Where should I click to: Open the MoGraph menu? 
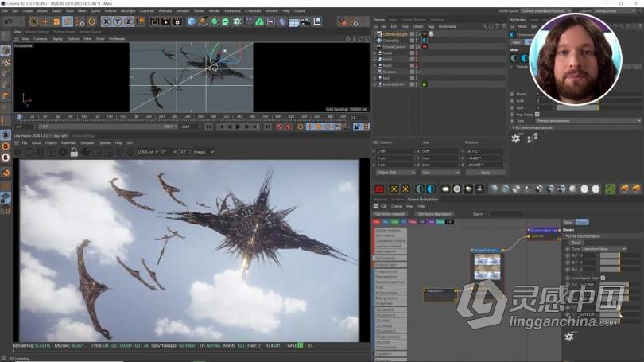[128, 11]
